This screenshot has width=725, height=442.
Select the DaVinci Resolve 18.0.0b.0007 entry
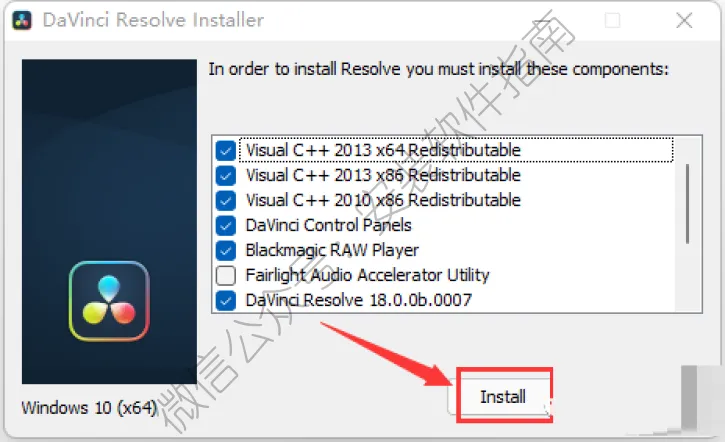pyautogui.click(x=358, y=300)
